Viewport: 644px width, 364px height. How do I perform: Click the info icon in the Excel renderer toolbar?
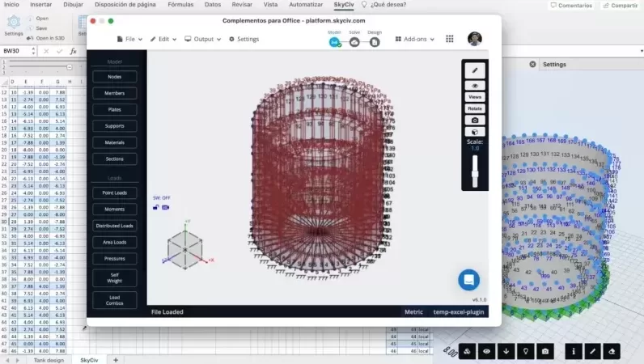(574, 351)
